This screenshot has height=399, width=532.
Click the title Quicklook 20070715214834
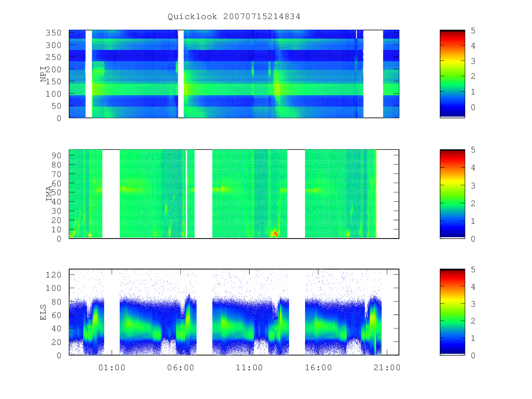234,17
